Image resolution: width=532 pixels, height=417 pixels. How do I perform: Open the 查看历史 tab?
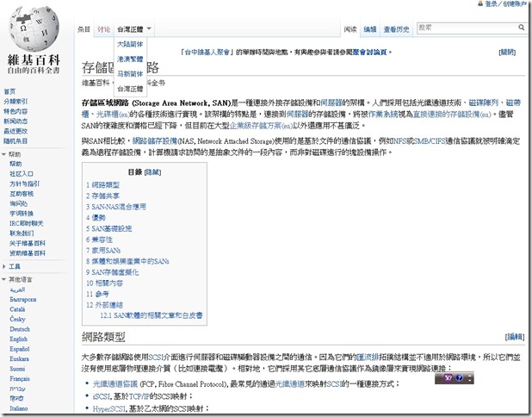pos(396,29)
